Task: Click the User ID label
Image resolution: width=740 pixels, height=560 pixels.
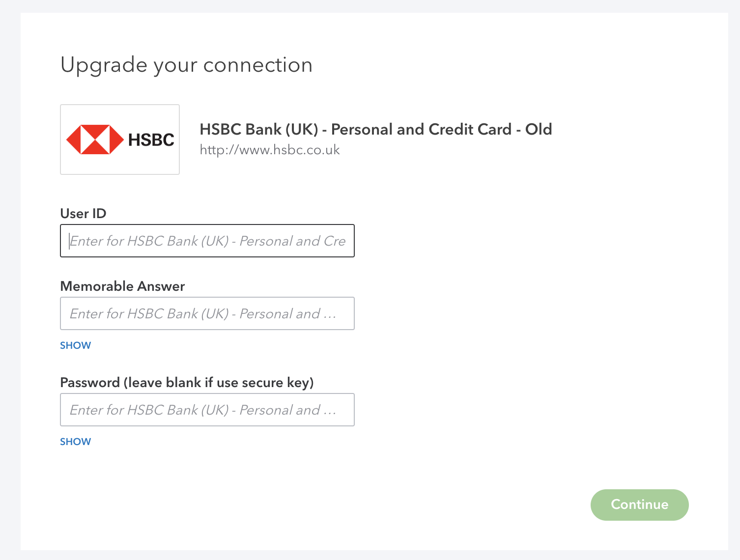Action: [x=83, y=213]
